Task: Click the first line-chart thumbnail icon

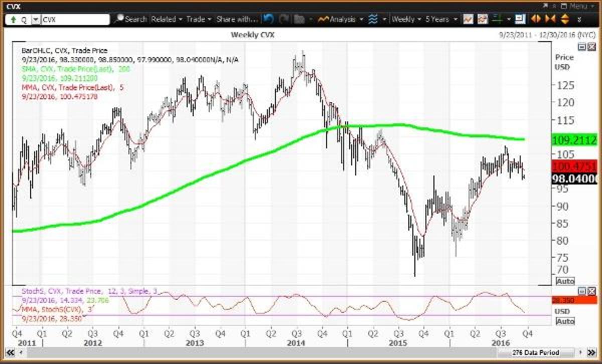Action: 468,19
